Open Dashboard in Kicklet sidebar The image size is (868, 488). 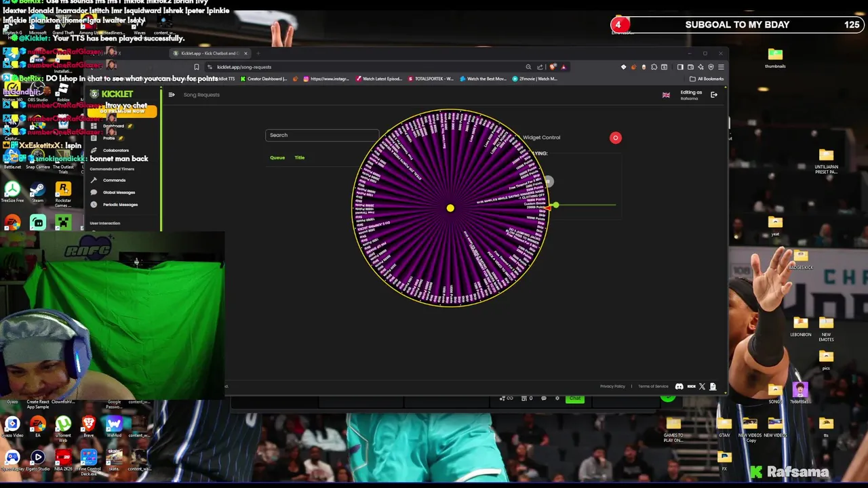pyautogui.click(x=113, y=126)
